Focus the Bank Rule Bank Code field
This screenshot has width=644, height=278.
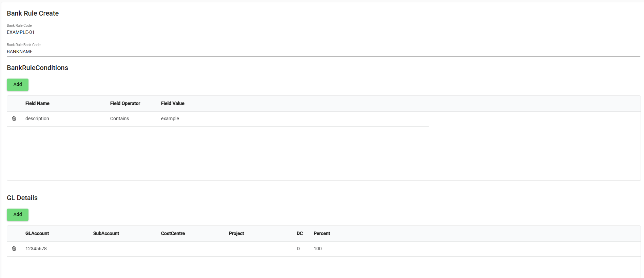[x=322, y=51]
